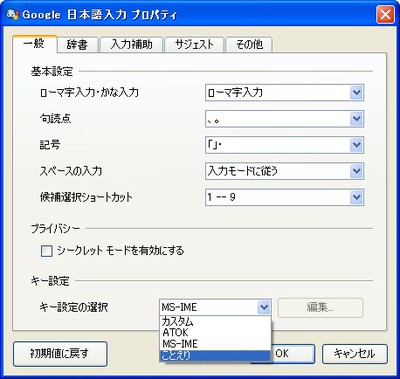Viewport: 400px width, 379px height.
Task: Switch to the サジェスト tab
Action: tap(194, 45)
